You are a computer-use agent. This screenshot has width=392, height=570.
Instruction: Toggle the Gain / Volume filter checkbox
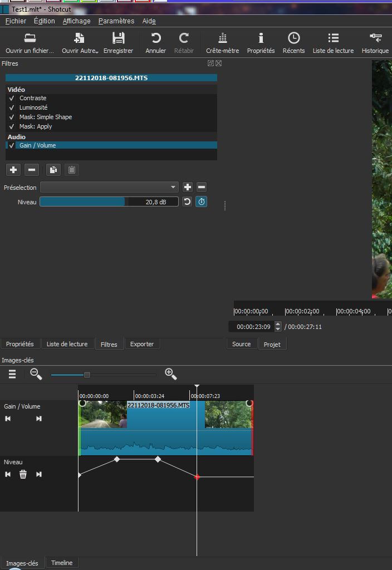point(12,146)
